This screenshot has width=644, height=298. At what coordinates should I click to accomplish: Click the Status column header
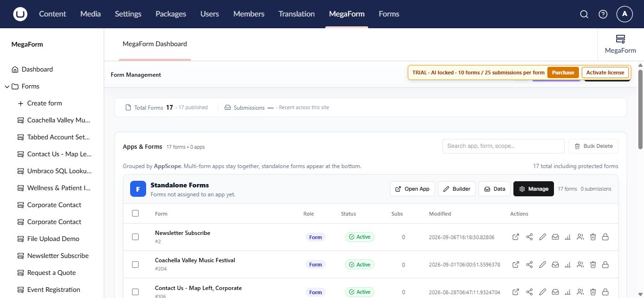[x=348, y=214]
